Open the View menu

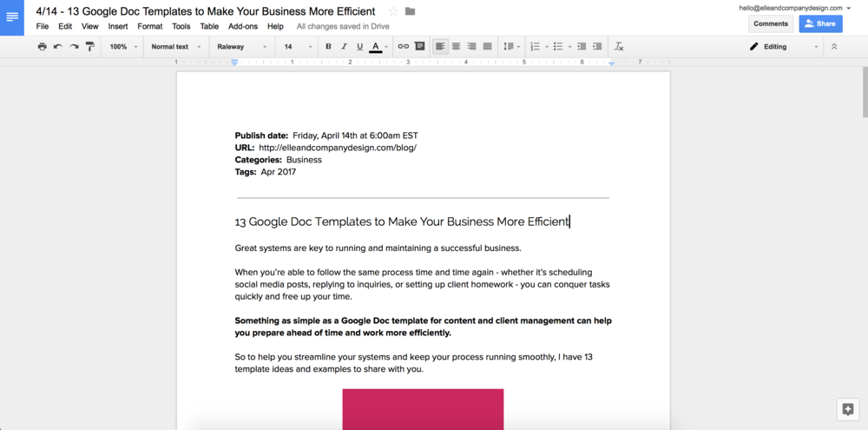[89, 26]
